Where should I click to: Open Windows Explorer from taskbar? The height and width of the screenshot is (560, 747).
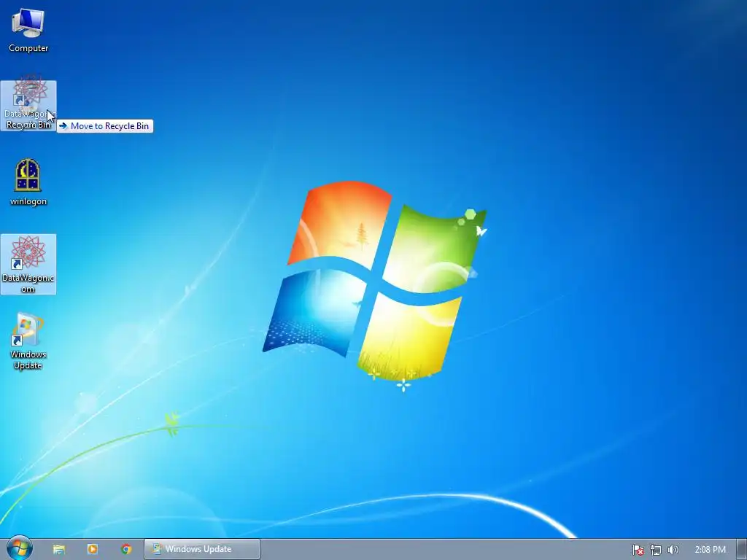point(59,549)
